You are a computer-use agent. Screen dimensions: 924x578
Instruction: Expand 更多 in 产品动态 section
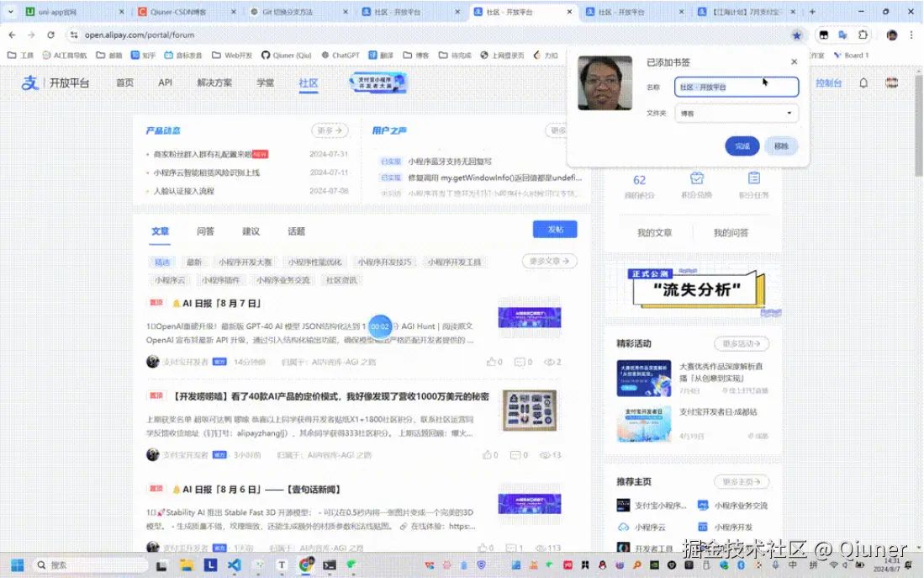330,130
